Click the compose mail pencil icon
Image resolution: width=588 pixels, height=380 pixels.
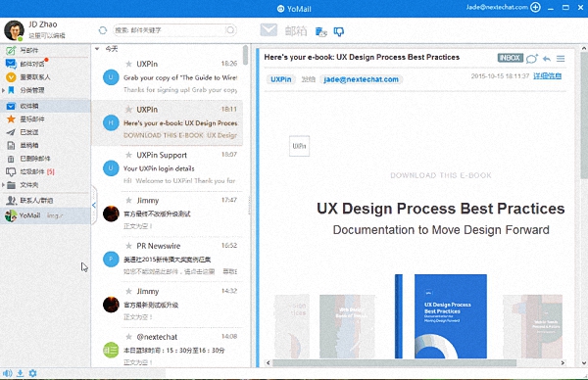click(11, 50)
